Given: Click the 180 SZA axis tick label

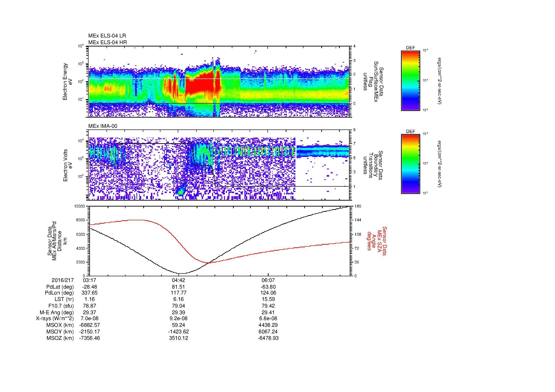Looking at the screenshot, I should [358, 206].
